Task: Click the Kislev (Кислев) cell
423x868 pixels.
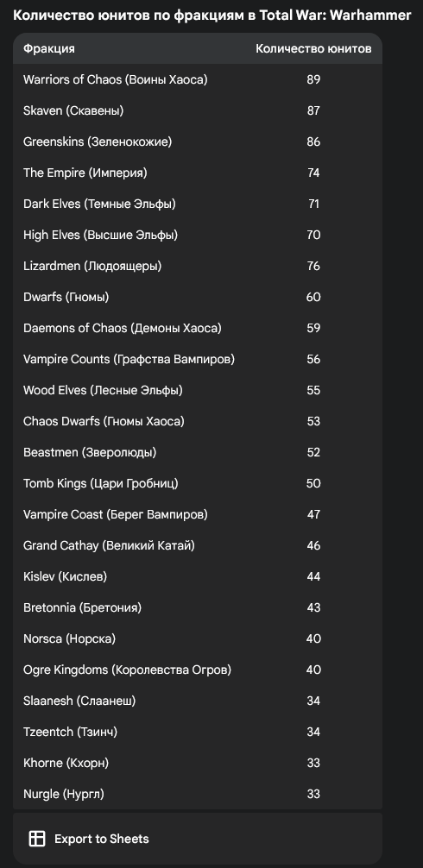Action: pyautogui.click(x=65, y=576)
